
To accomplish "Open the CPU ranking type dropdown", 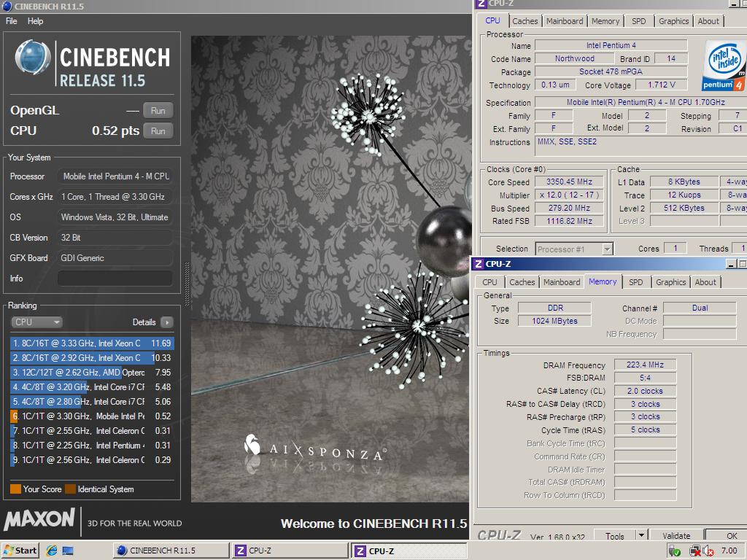I will coord(36,322).
